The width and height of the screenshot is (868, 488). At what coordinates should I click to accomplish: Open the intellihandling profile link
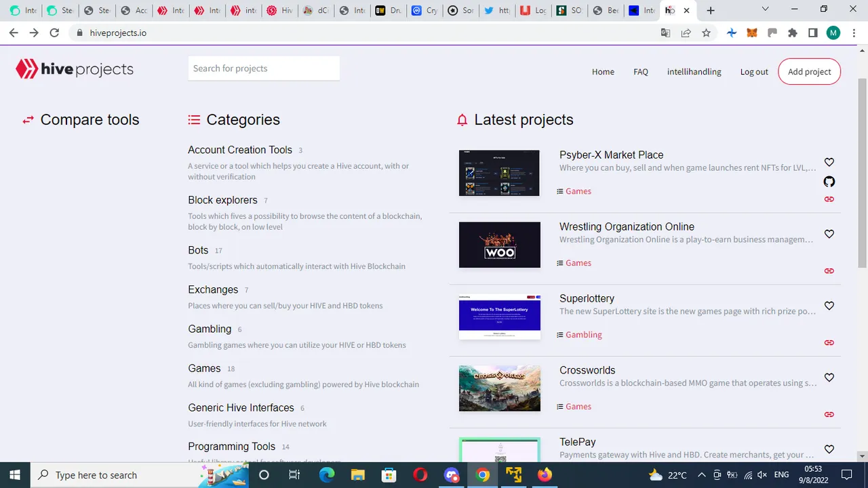[x=694, y=71]
